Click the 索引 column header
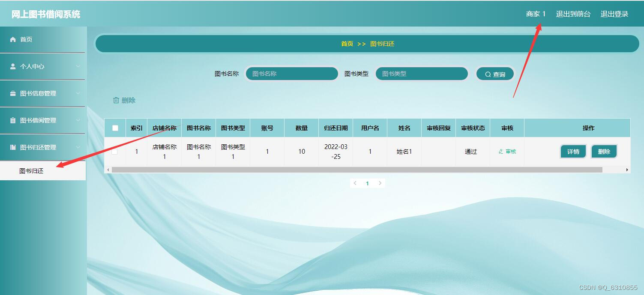Image resolution: width=644 pixels, height=295 pixels. coord(137,128)
